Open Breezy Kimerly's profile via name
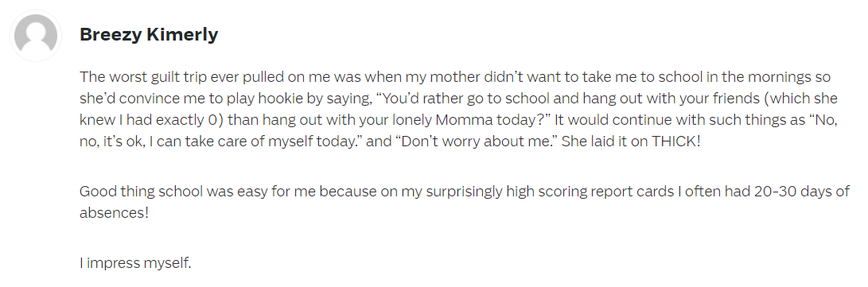Image resolution: width=868 pixels, height=287 pixels. pos(149,35)
